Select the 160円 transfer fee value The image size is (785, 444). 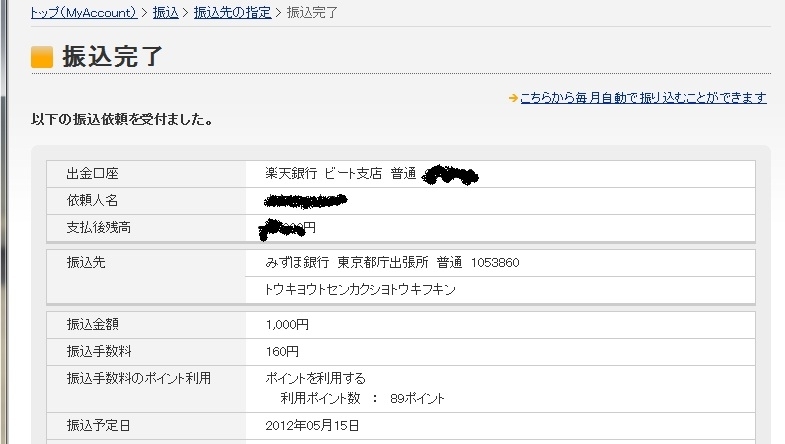point(282,352)
